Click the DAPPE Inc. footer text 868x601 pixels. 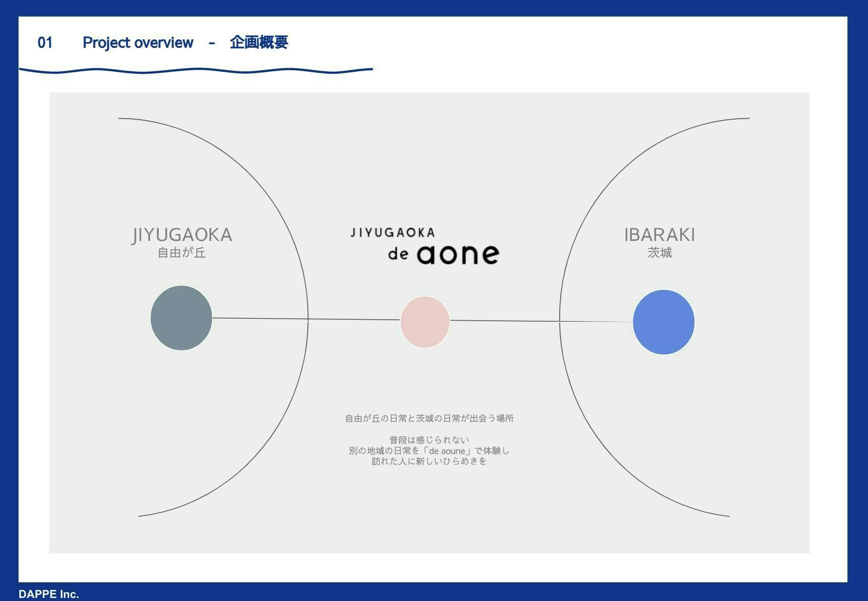pos(49,594)
